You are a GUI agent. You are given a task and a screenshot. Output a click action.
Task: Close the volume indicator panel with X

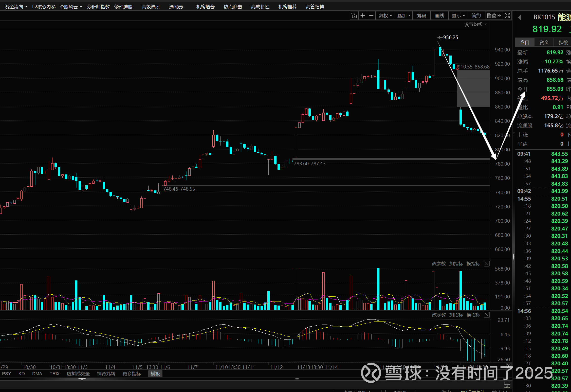[486, 264]
